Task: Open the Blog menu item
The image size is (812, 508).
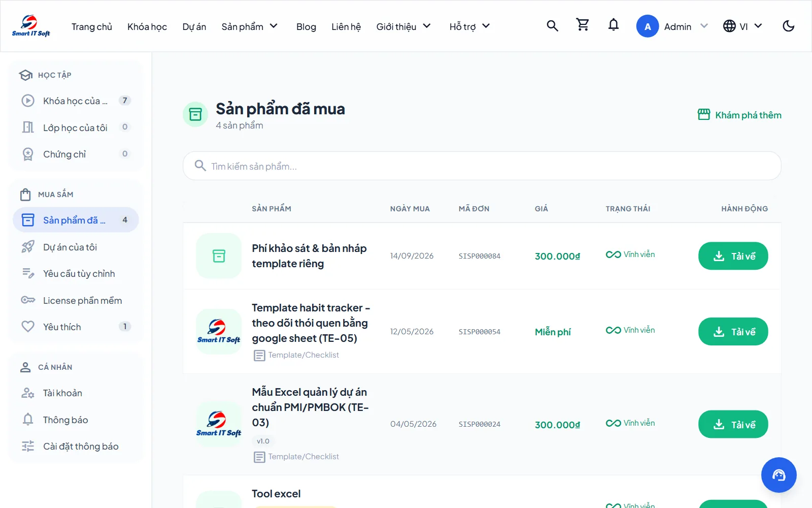Action: (x=306, y=26)
